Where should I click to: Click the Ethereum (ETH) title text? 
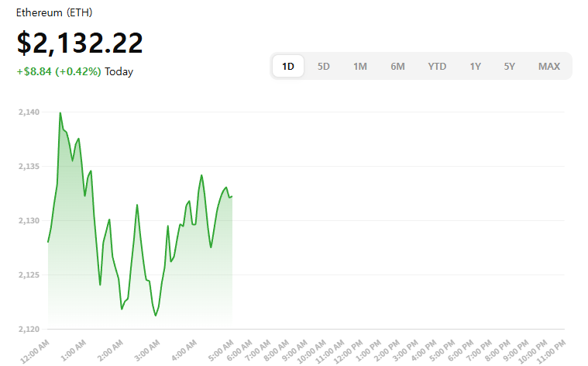pyautogui.click(x=54, y=12)
